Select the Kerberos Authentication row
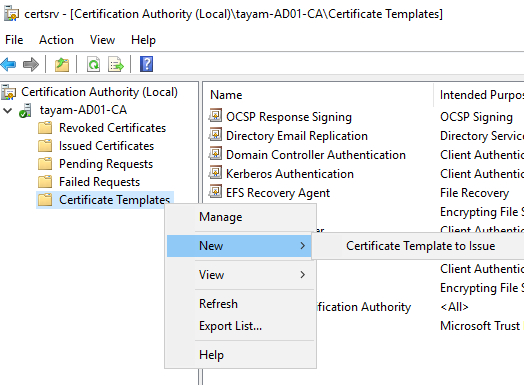 [290, 174]
